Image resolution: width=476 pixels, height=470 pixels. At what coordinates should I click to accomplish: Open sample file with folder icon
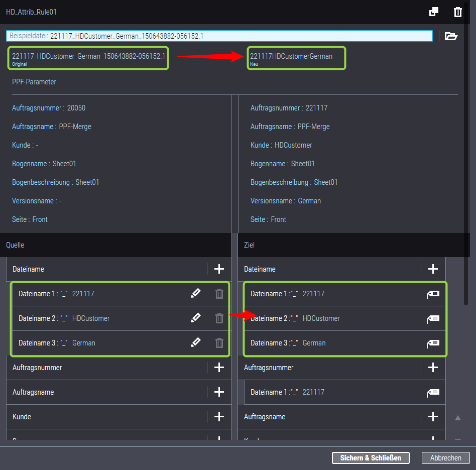[451, 36]
